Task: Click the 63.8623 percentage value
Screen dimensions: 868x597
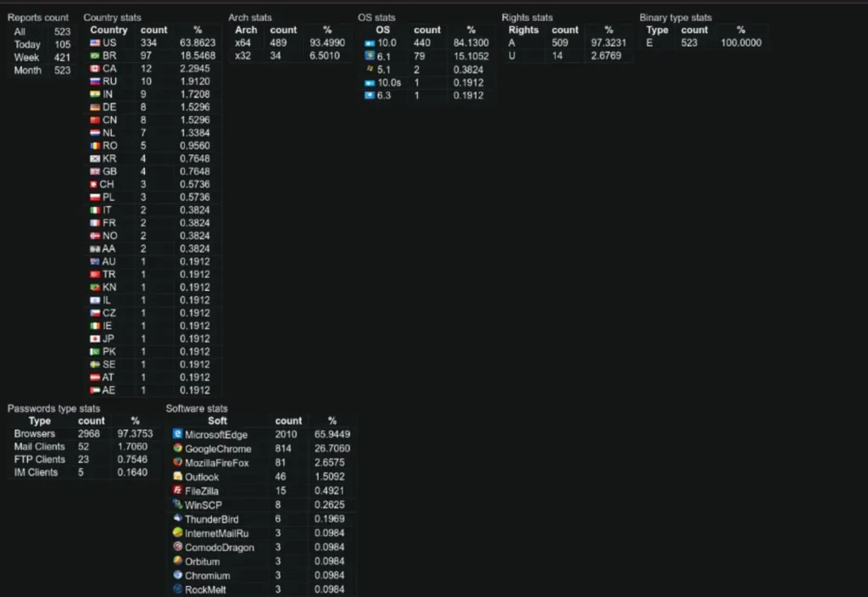Action: (x=197, y=42)
